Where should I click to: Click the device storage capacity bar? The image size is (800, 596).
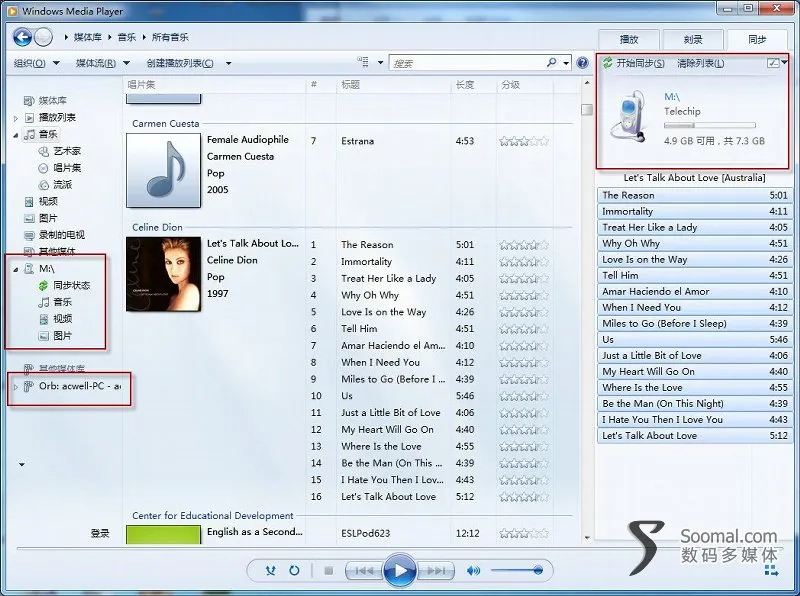[710, 125]
